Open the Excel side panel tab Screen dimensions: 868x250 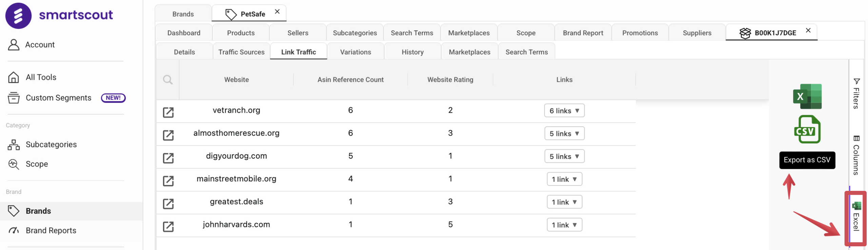[x=856, y=217]
